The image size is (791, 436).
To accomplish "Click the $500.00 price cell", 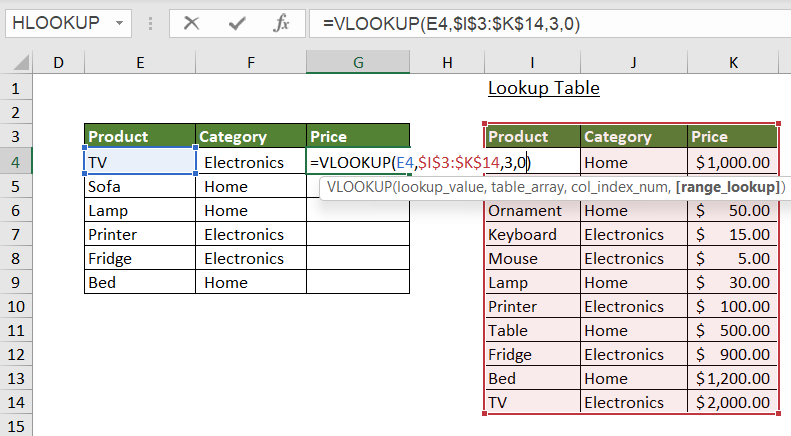I will pyautogui.click(x=732, y=330).
